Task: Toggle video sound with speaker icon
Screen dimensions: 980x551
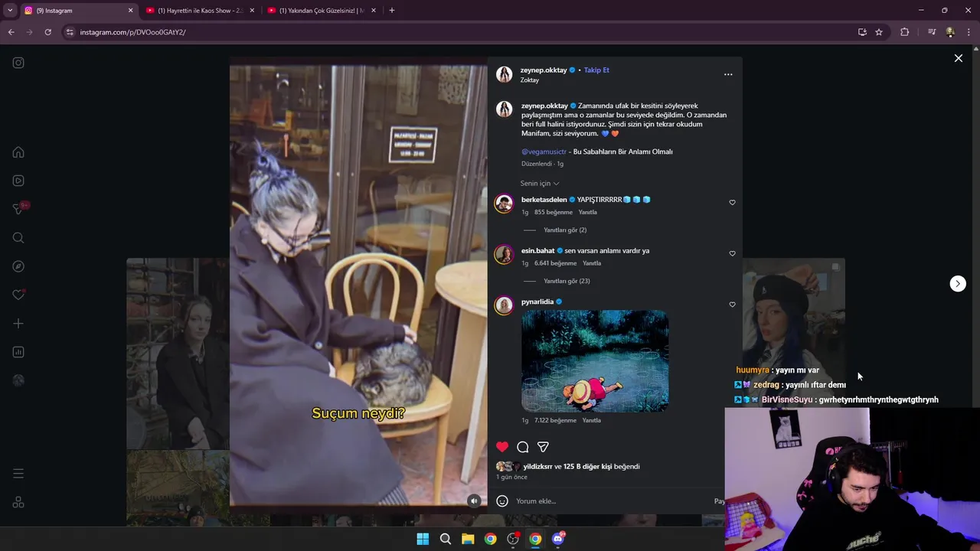Action: point(474,500)
